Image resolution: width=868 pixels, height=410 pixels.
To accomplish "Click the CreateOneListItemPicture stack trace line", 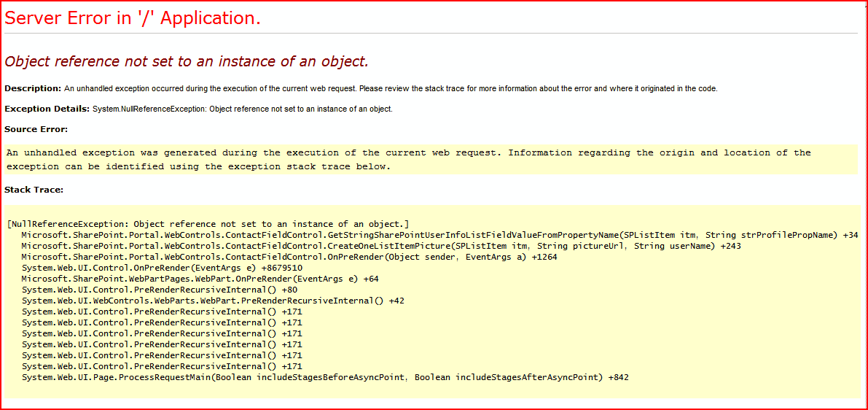I will tap(380, 246).
